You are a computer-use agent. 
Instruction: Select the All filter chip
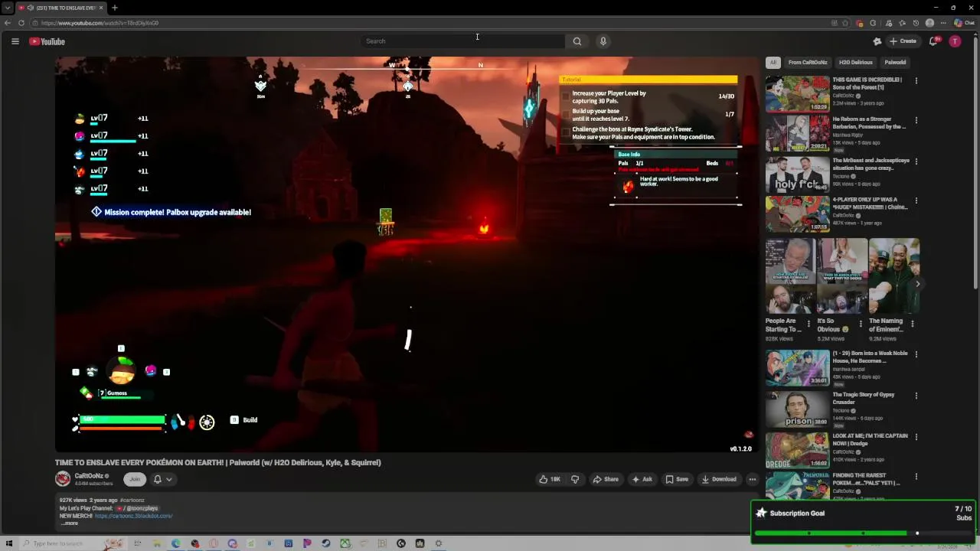tap(773, 63)
